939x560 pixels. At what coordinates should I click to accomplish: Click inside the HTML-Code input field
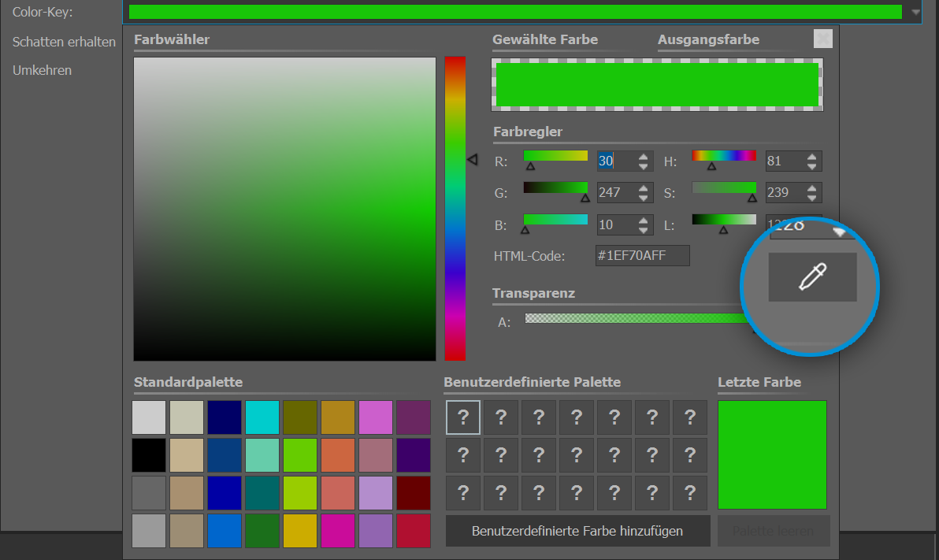[x=642, y=255]
